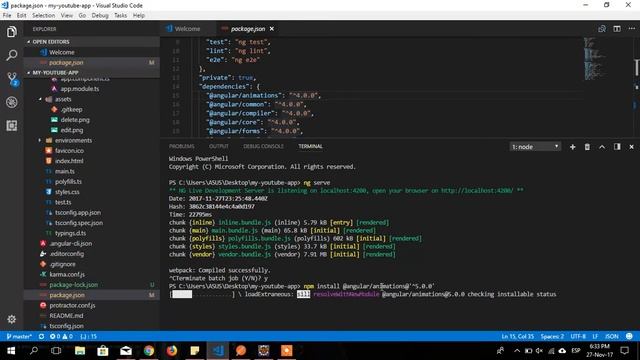Open the Selection menu
Screen dimensions: 640x360
click(43, 16)
